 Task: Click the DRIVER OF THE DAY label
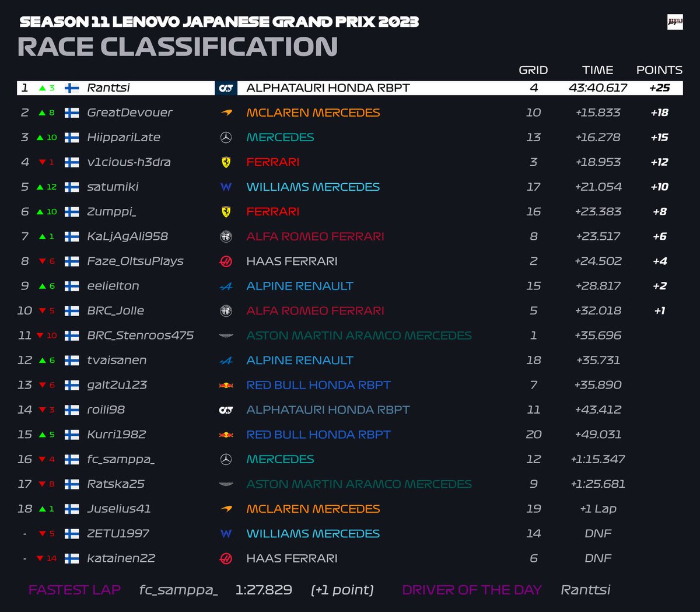click(472, 590)
